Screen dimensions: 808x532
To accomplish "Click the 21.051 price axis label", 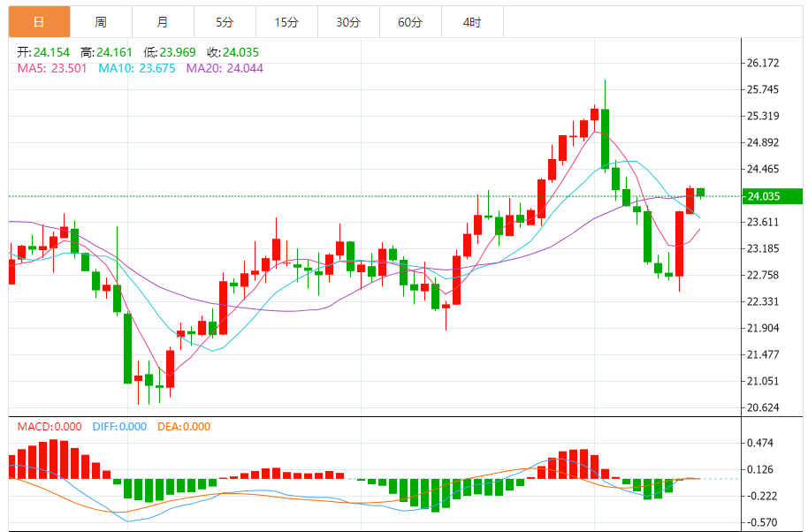I will pos(763,381).
